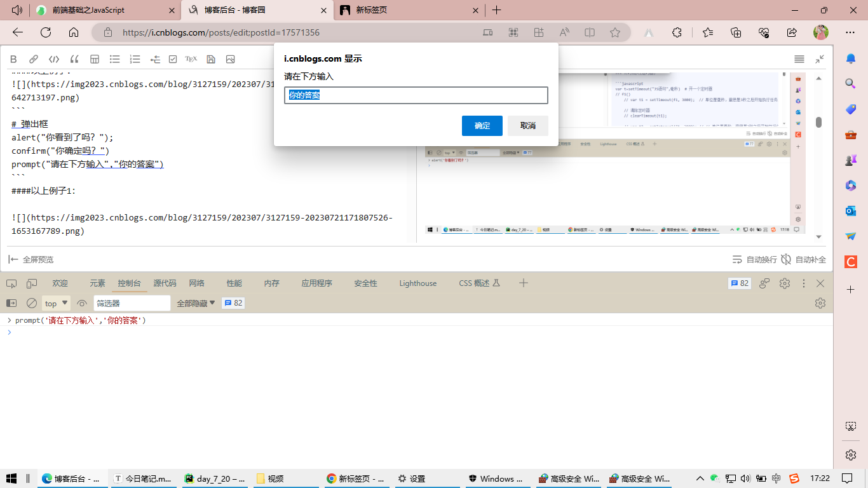The height and width of the screenshot is (488, 868).
Task: Insert an unordered bullet list
Action: coord(115,59)
